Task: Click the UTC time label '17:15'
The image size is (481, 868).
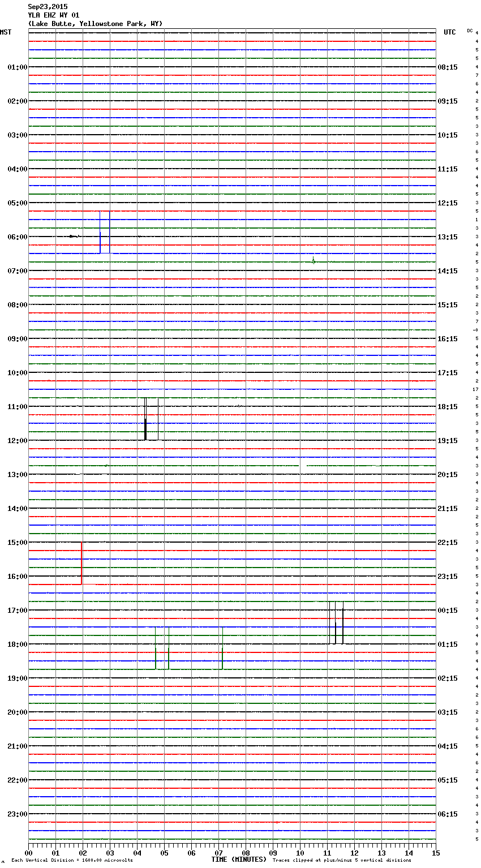Action: click(448, 373)
